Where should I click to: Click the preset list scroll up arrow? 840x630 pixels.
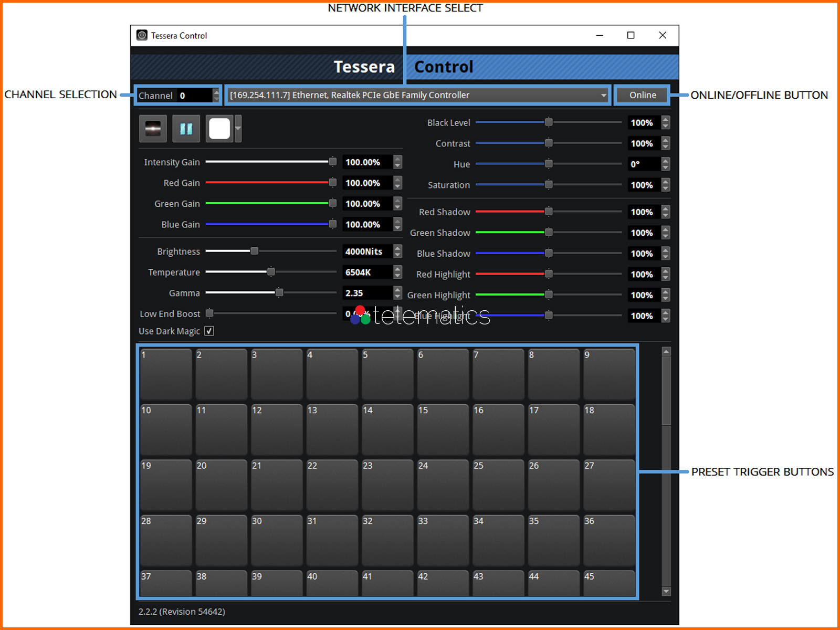pos(666,351)
